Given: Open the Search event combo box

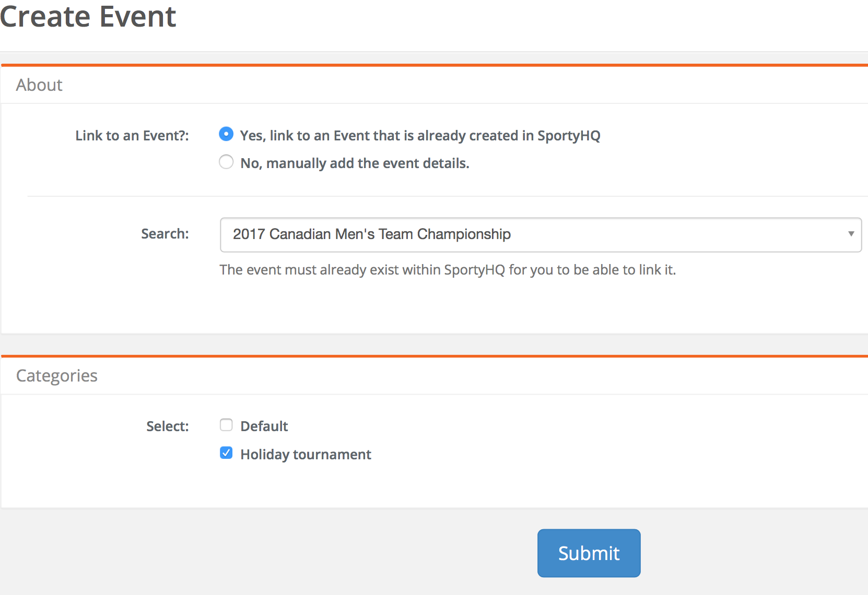Looking at the screenshot, I should pos(541,235).
